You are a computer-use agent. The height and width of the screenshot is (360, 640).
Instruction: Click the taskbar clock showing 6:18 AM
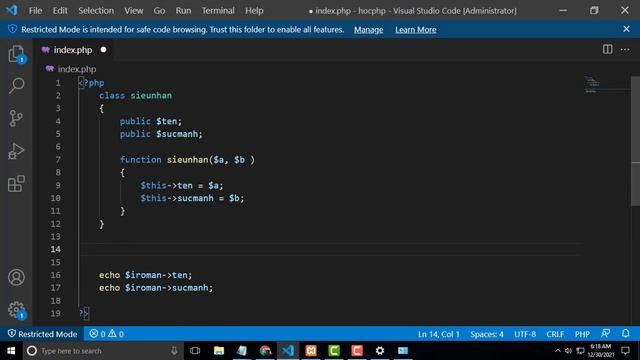[x=600, y=351]
